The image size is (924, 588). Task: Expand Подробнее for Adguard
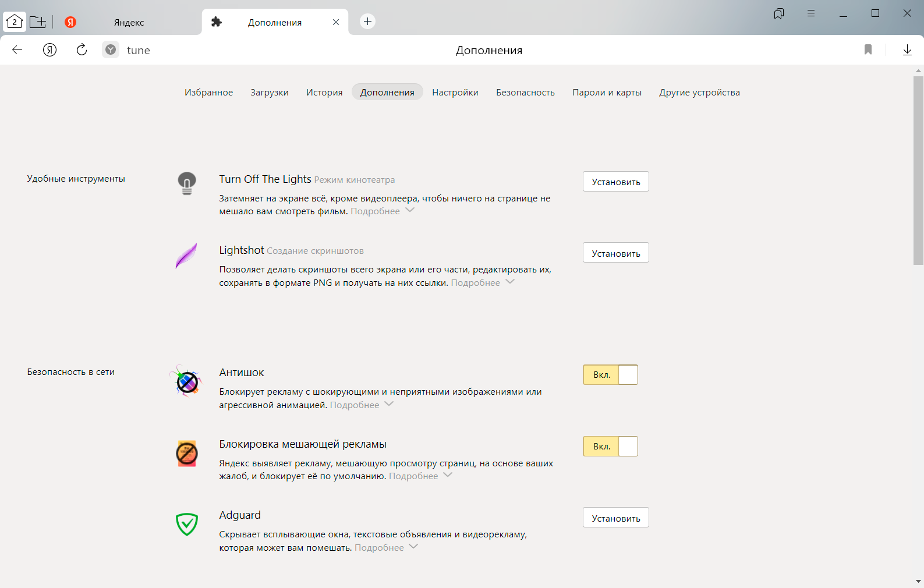(x=386, y=548)
